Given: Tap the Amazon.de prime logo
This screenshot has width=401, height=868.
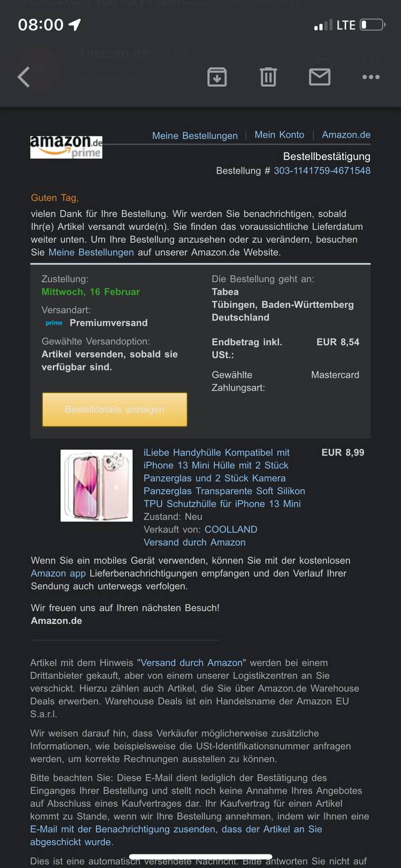Looking at the screenshot, I should click(66, 146).
